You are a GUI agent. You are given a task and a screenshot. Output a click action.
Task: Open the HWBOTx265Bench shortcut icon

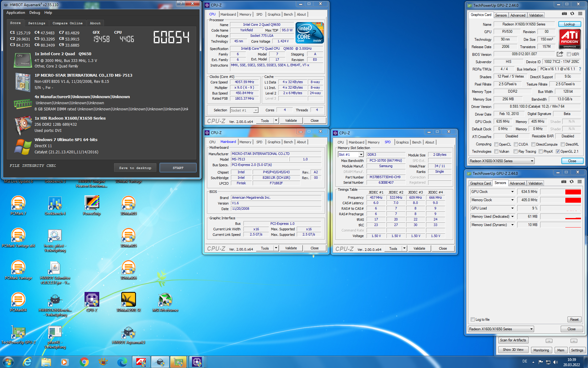[x=55, y=305]
